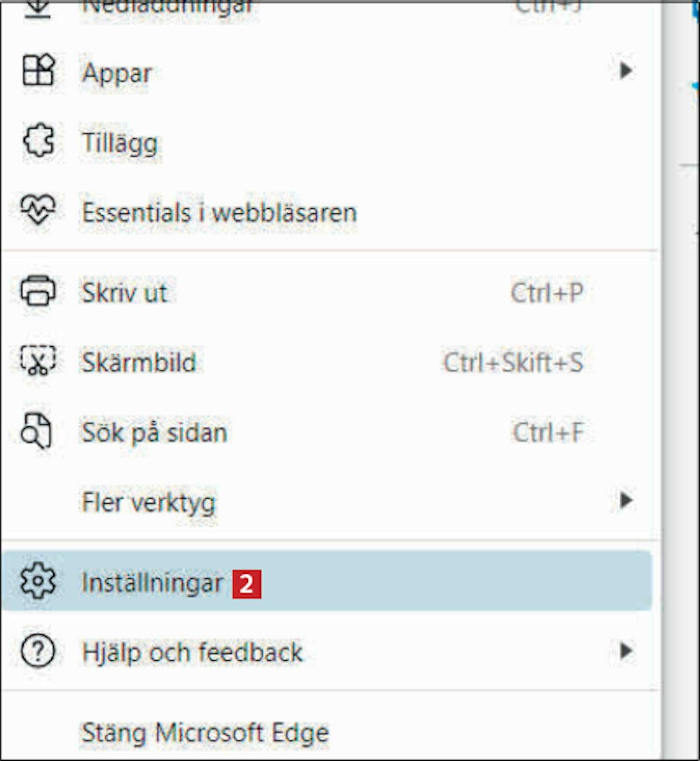Open Sök på sidan from the menu
This screenshot has width=700, height=761.
[154, 432]
